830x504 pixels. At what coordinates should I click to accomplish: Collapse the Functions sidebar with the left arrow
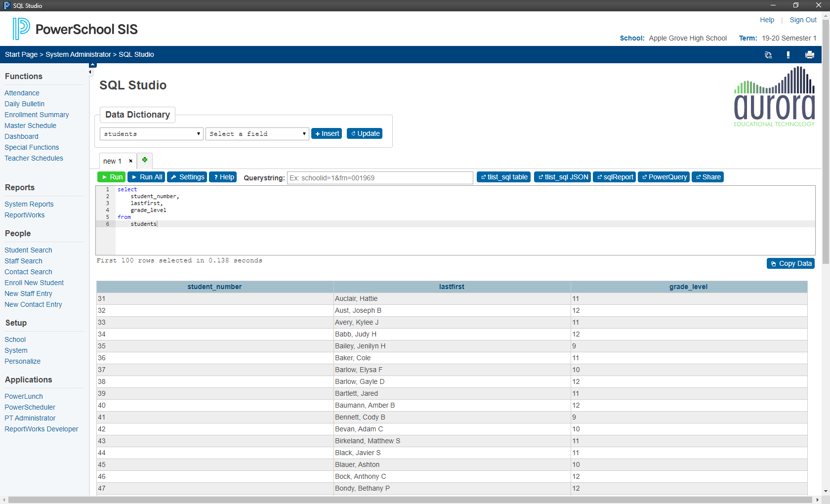pos(90,72)
